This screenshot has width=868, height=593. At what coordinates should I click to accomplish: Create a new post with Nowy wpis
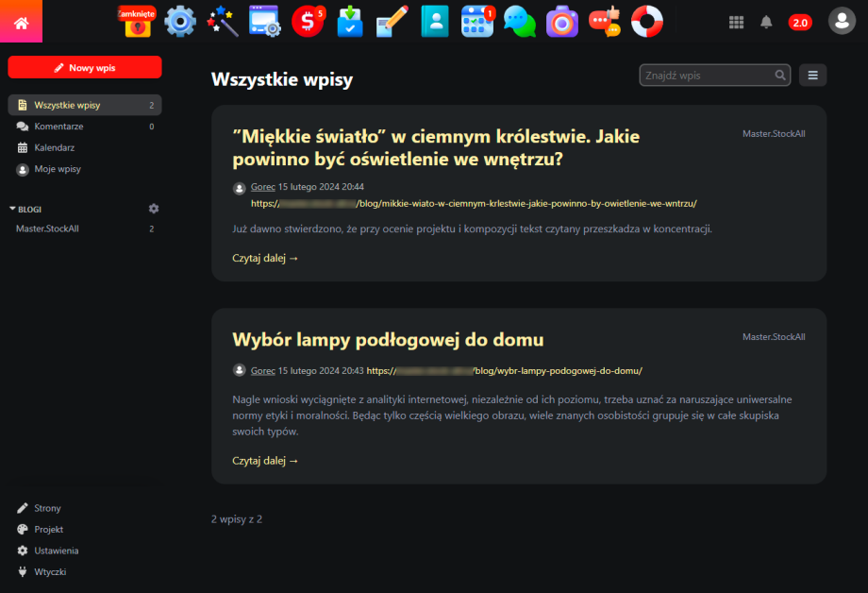pyautogui.click(x=85, y=68)
